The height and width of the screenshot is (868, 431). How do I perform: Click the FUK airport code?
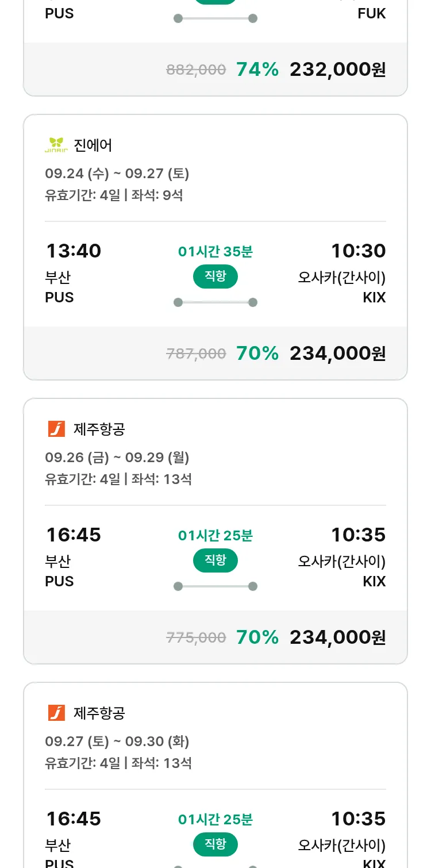pyautogui.click(x=371, y=14)
